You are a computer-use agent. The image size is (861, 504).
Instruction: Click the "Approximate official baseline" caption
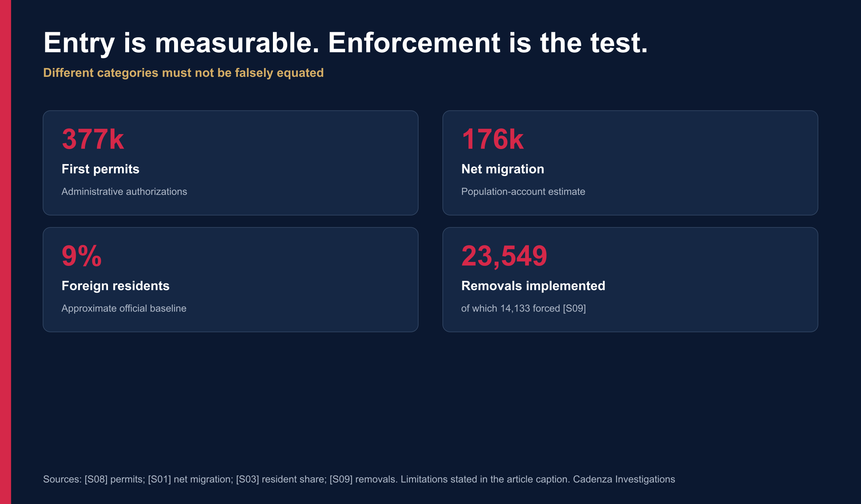pyautogui.click(x=124, y=308)
